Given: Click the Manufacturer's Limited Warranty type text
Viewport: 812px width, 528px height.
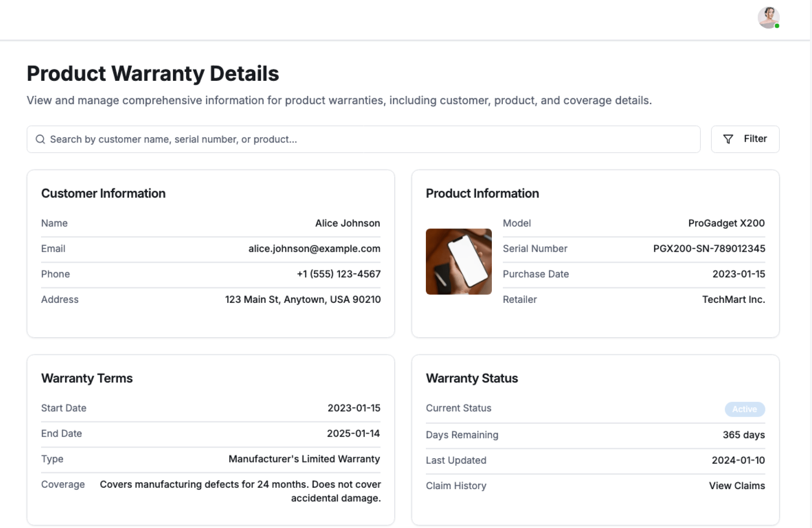Looking at the screenshot, I should tap(304, 459).
